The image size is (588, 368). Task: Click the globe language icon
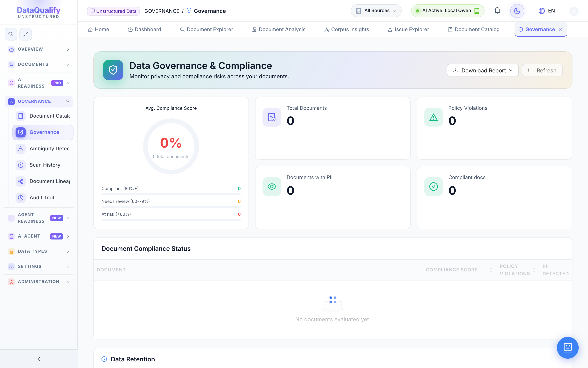pyautogui.click(x=541, y=11)
